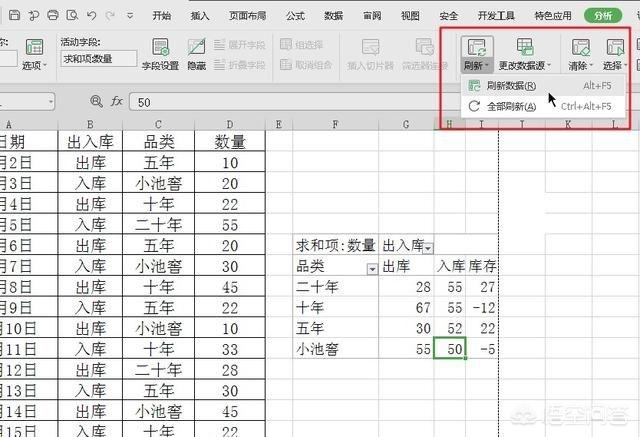Open the 出入库 pivot filter dropdown

tap(428, 248)
